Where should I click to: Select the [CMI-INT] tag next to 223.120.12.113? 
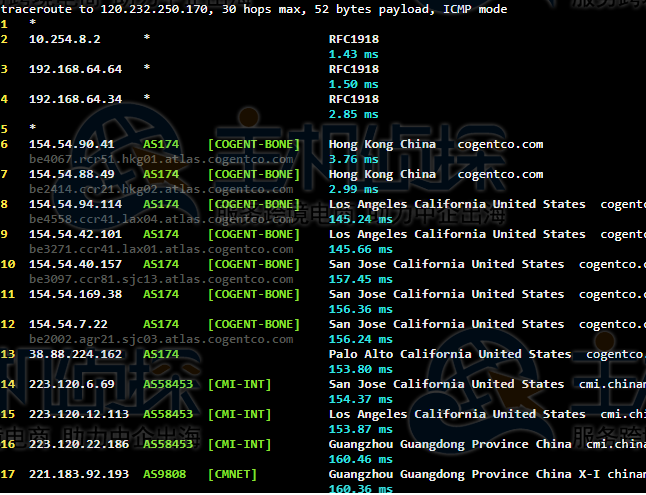coord(239,414)
